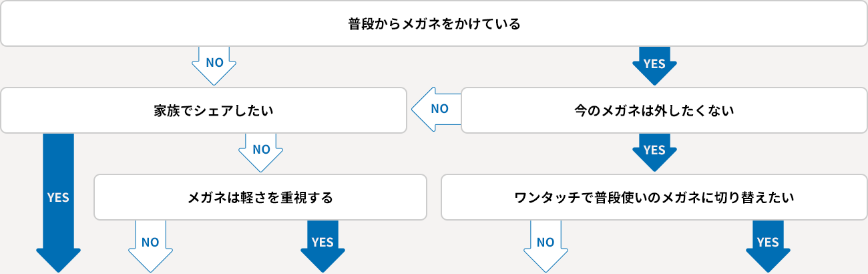Click the blue YES arrow below the top box
This screenshot has width=868, height=274.
pyautogui.click(x=654, y=65)
